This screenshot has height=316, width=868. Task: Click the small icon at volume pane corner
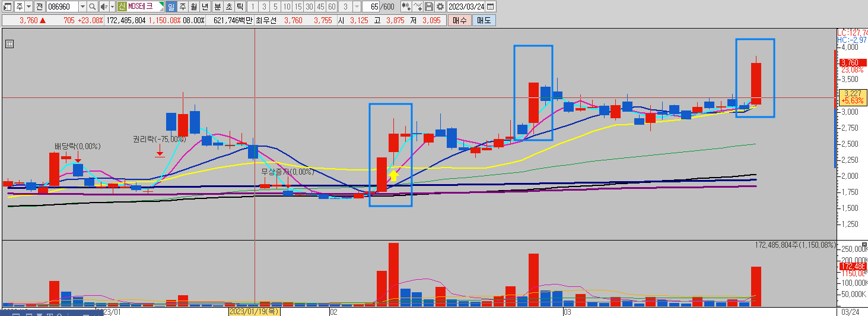pos(863,245)
